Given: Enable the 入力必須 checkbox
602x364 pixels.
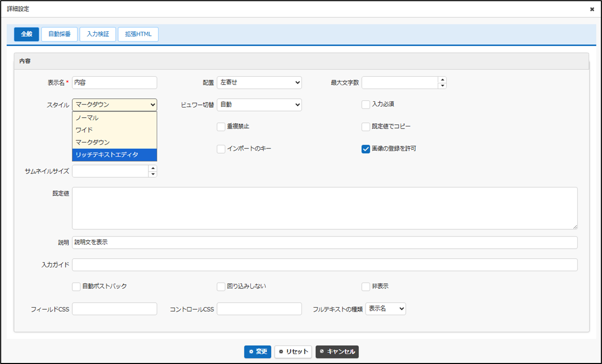Looking at the screenshot, I should click(x=366, y=104).
